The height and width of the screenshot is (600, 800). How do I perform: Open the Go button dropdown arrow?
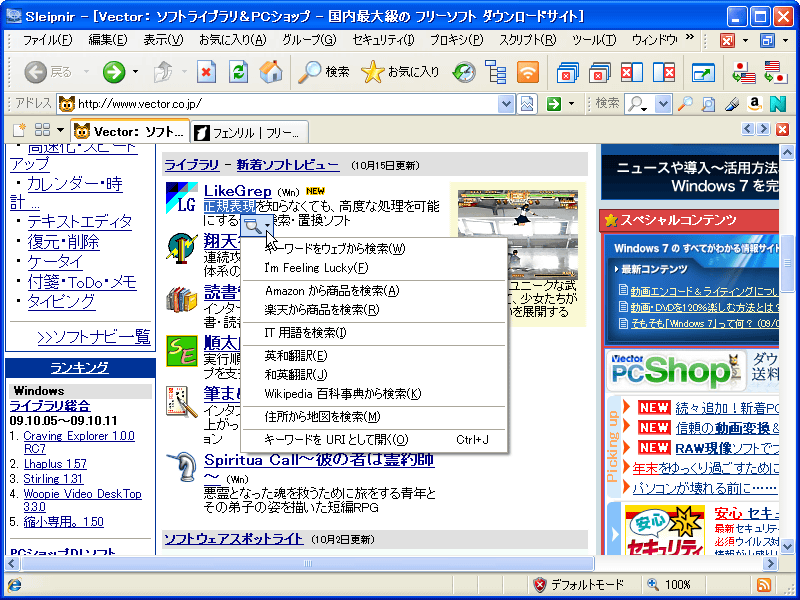(571, 104)
